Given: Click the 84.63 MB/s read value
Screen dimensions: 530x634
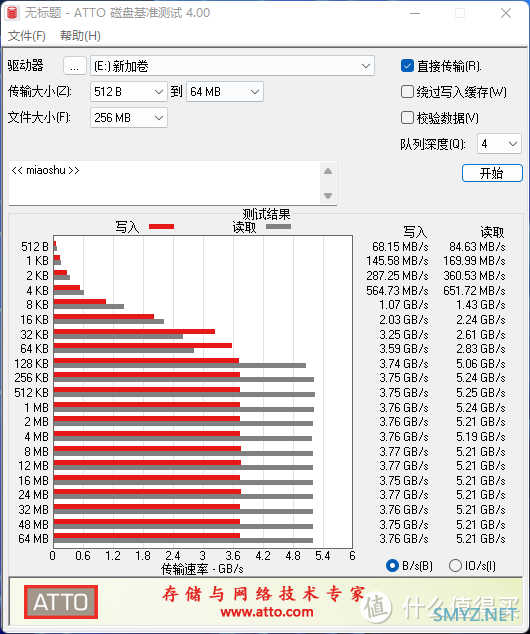Looking at the screenshot, I should [477, 247].
